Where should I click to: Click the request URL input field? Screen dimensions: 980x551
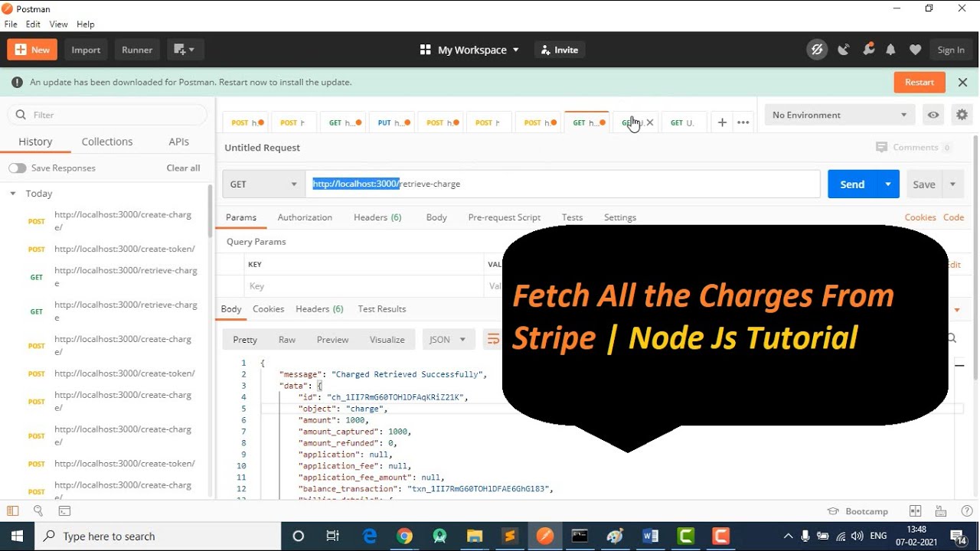[x=563, y=184]
